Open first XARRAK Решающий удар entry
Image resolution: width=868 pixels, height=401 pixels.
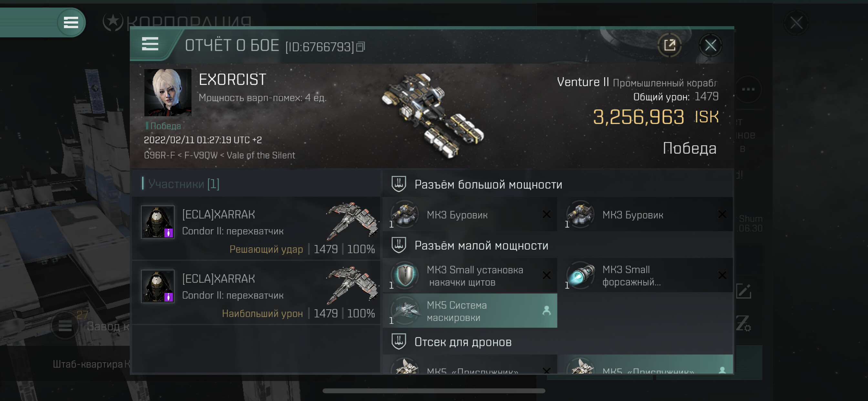[x=256, y=229]
